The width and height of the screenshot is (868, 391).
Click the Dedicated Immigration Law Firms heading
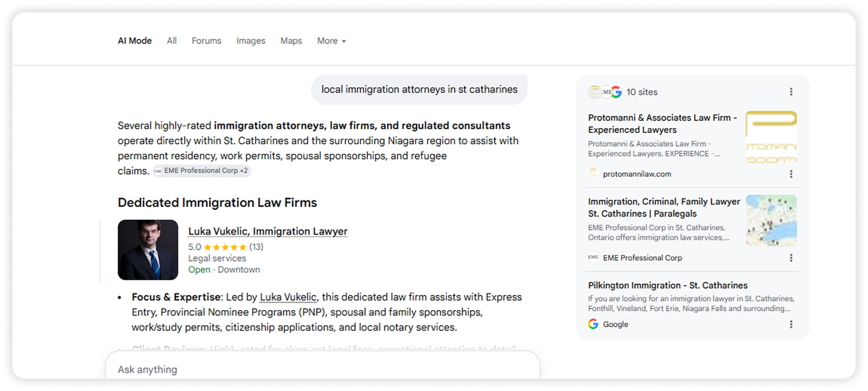[217, 203]
